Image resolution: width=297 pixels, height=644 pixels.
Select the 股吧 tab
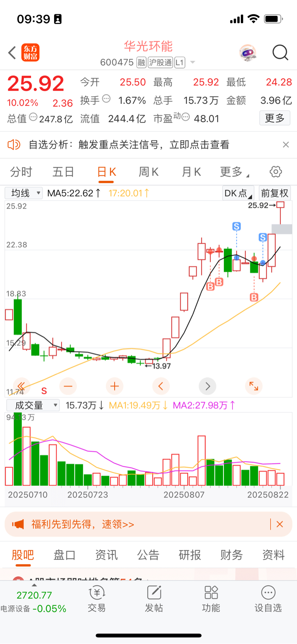pyautogui.click(x=23, y=555)
